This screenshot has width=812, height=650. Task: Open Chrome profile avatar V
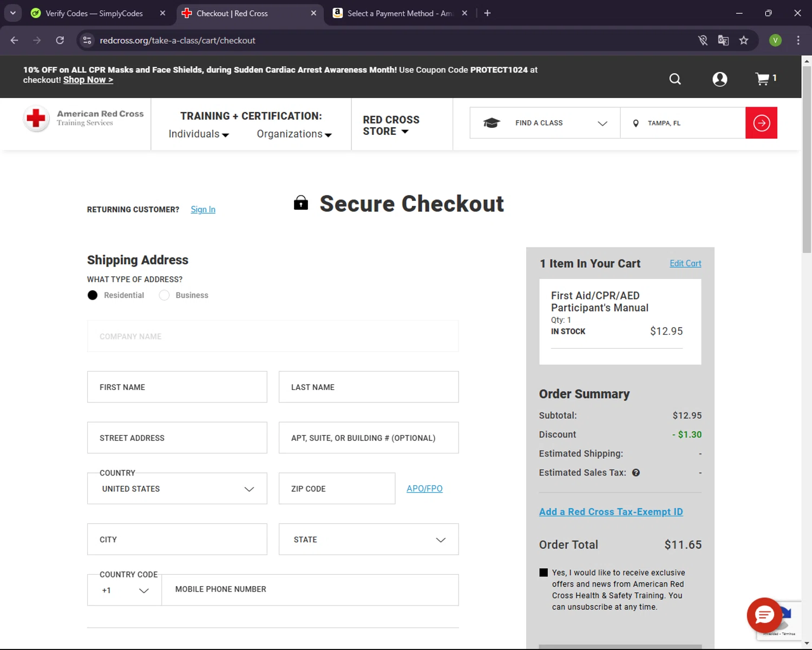click(775, 40)
